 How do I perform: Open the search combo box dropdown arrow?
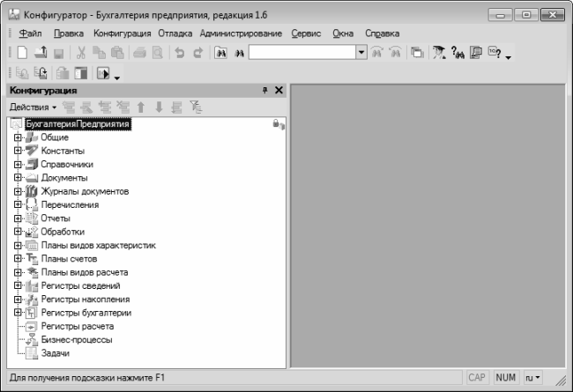tap(361, 53)
